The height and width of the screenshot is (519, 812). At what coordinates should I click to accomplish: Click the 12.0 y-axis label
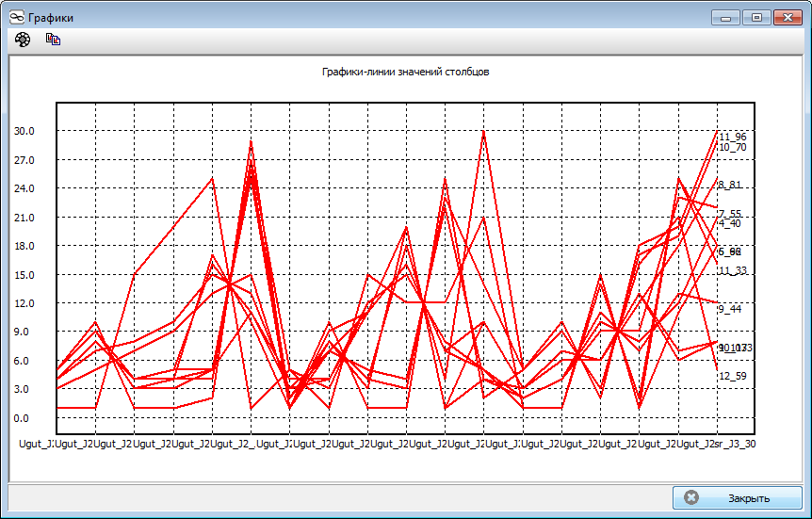[x=24, y=303]
